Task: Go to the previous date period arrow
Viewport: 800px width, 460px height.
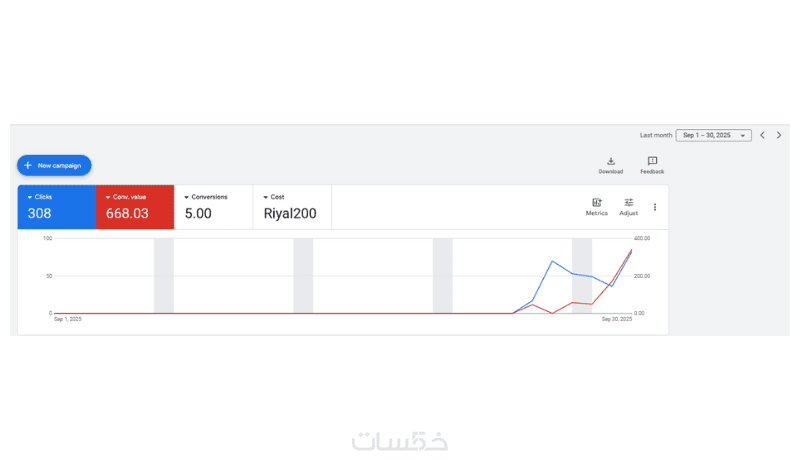Action: coord(762,135)
